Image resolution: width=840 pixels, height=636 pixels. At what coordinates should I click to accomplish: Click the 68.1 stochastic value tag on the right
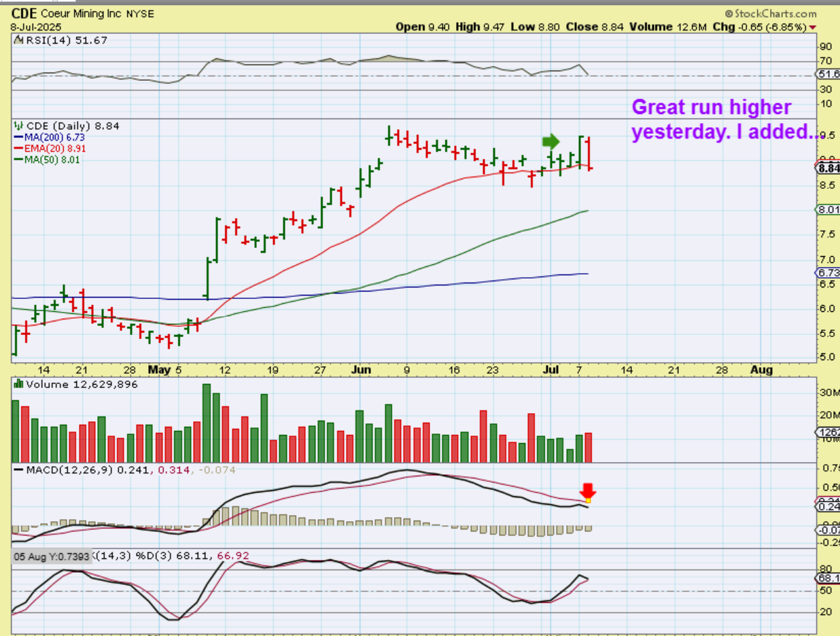[x=828, y=578]
